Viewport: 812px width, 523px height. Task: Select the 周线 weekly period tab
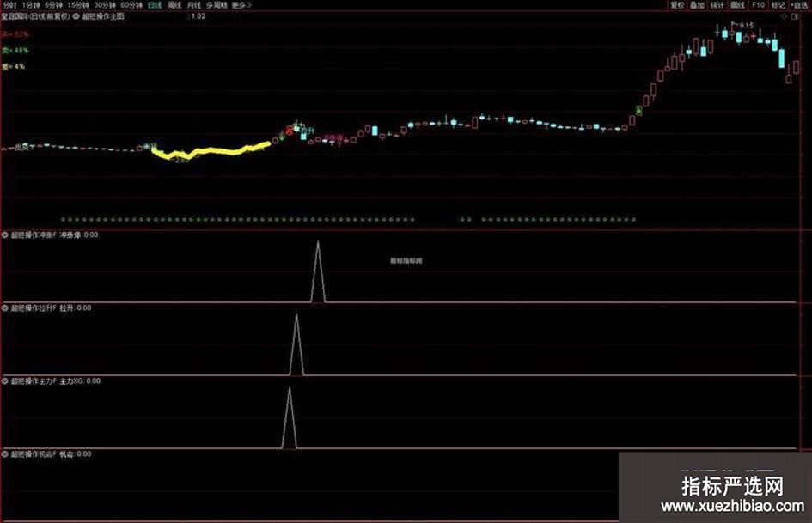174,5
